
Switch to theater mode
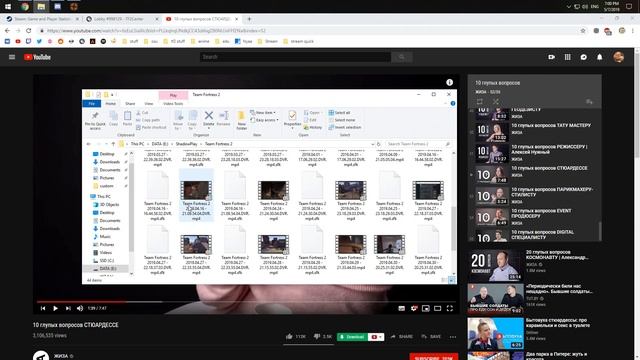(x=438, y=308)
